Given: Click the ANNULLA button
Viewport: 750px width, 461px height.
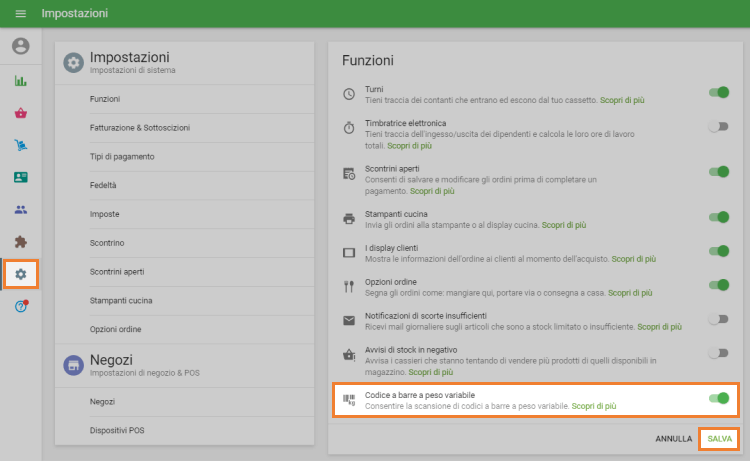Looking at the screenshot, I should pyautogui.click(x=674, y=439).
